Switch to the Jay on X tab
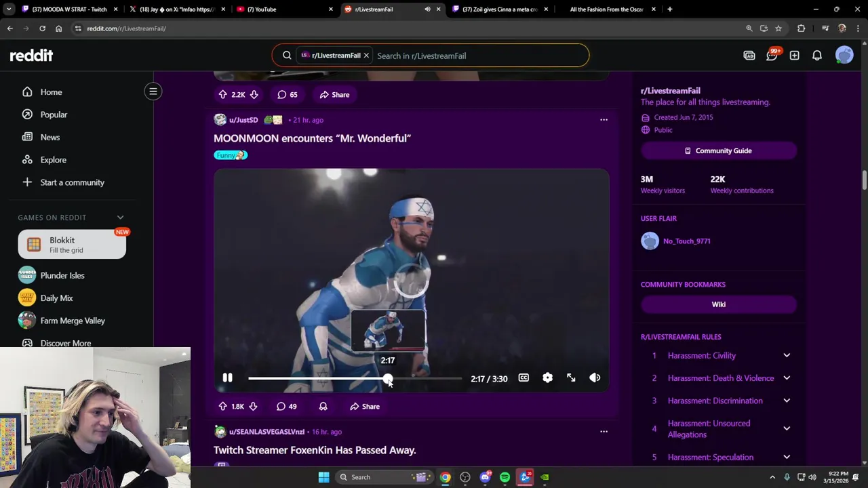This screenshot has height=488, width=868. point(176,9)
